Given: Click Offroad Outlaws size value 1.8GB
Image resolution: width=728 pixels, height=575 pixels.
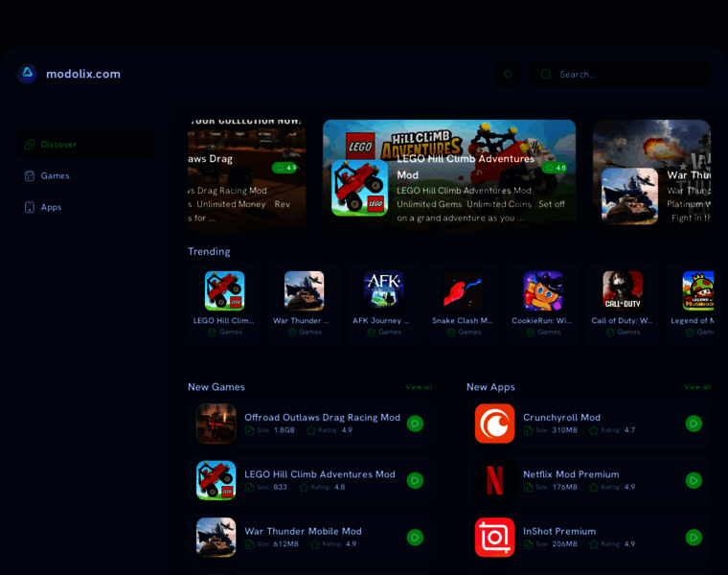Looking at the screenshot, I should [x=284, y=430].
